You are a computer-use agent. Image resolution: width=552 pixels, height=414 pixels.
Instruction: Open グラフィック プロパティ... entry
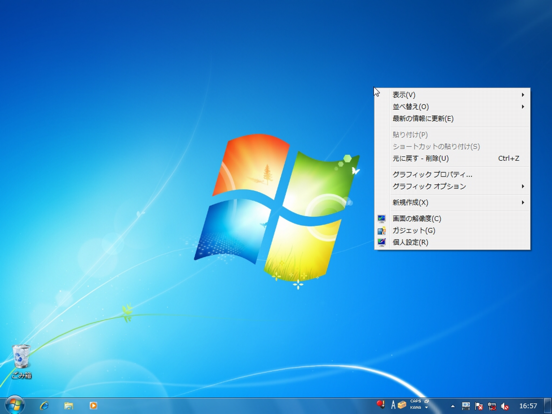coord(452,175)
